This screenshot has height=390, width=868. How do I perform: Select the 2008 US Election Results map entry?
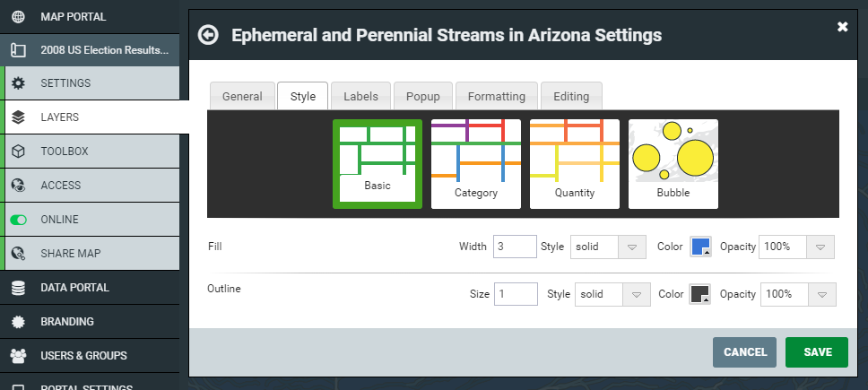(x=90, y=50)
